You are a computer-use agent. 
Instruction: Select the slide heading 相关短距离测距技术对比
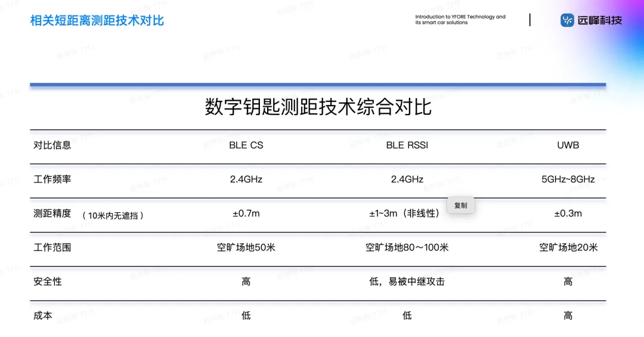click(x=97, y=20)
